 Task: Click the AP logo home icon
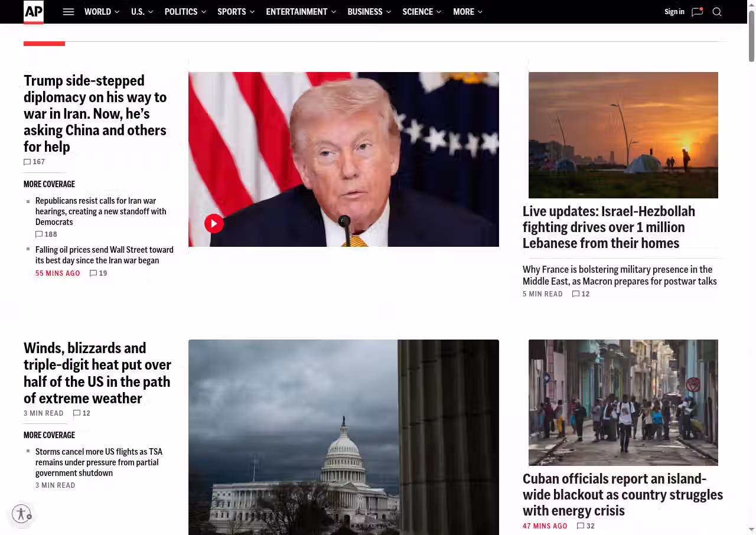(x=34, y=12)
